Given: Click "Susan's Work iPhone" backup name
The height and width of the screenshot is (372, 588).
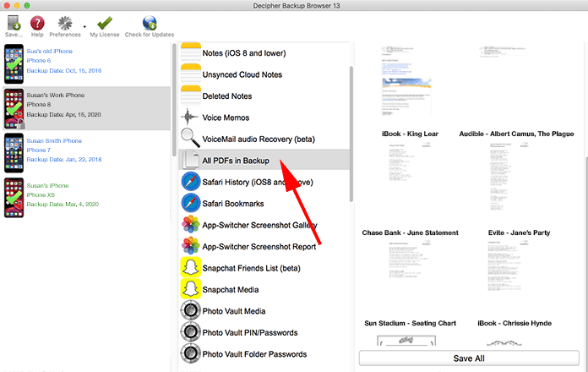Looking at the screenshot, I should (56, 96).
